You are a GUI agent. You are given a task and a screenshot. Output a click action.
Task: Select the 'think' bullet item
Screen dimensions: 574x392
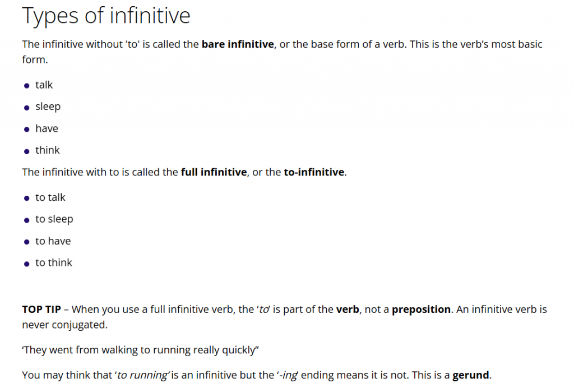pos(48,150)
